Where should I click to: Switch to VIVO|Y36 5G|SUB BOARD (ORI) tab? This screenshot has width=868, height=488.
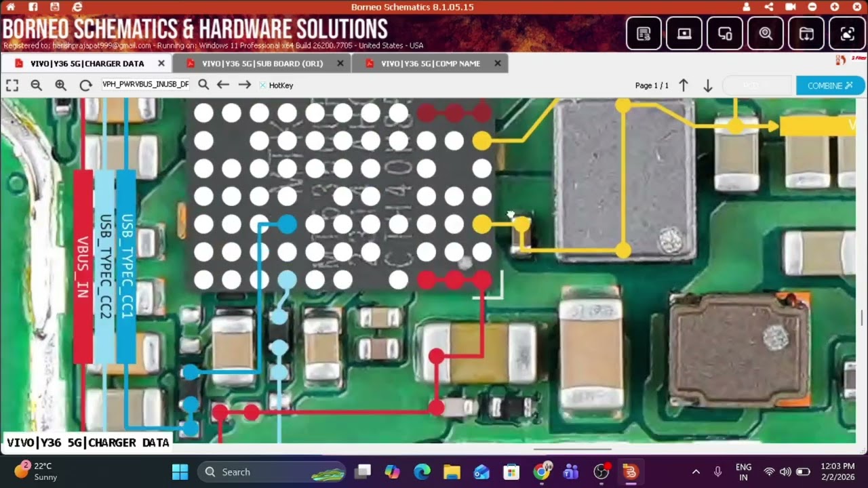coord(262,63)
